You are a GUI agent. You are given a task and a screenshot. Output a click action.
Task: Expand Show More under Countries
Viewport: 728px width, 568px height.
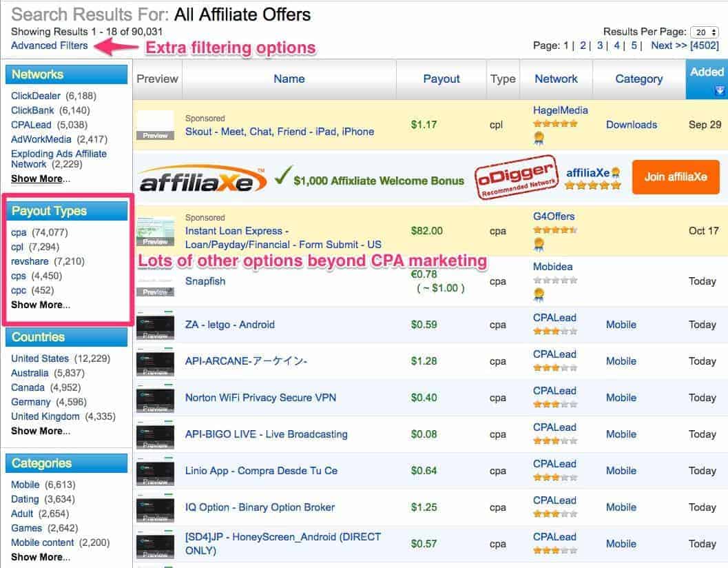41,431
